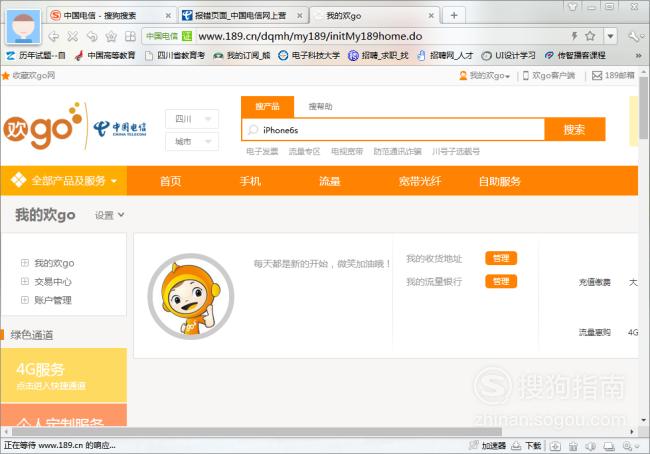The height and width of the screenshot is (454, 650).
Task: Open the 自助服务 navigation item
Action: tap(500, 181)
